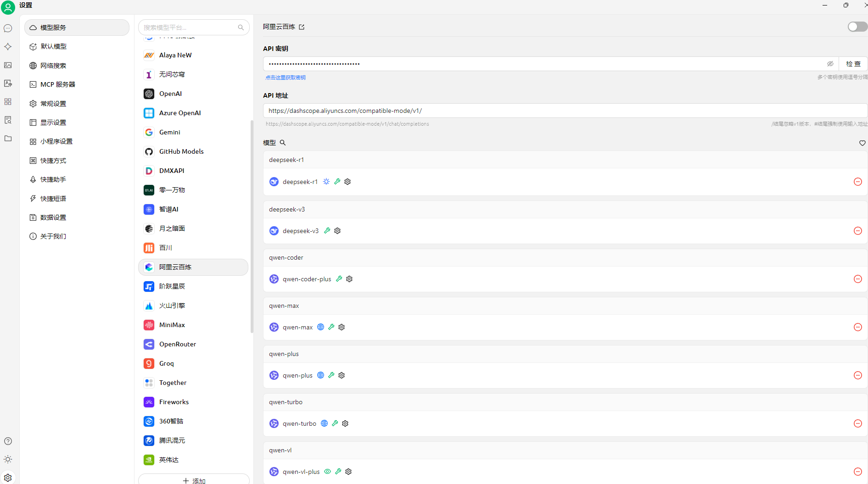Select 腾讯混元 provider
868x484 pixels.
193,440
